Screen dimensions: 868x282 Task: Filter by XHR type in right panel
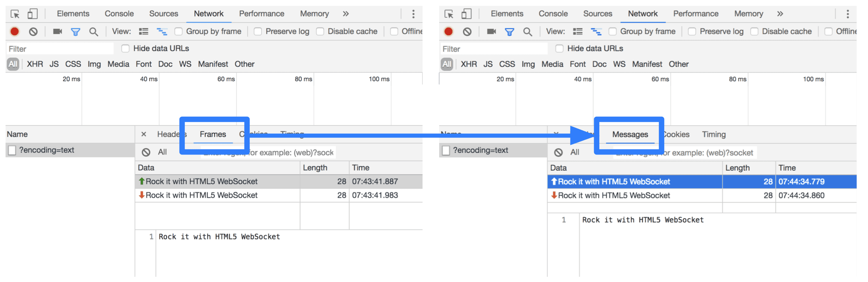coord(469,64)
